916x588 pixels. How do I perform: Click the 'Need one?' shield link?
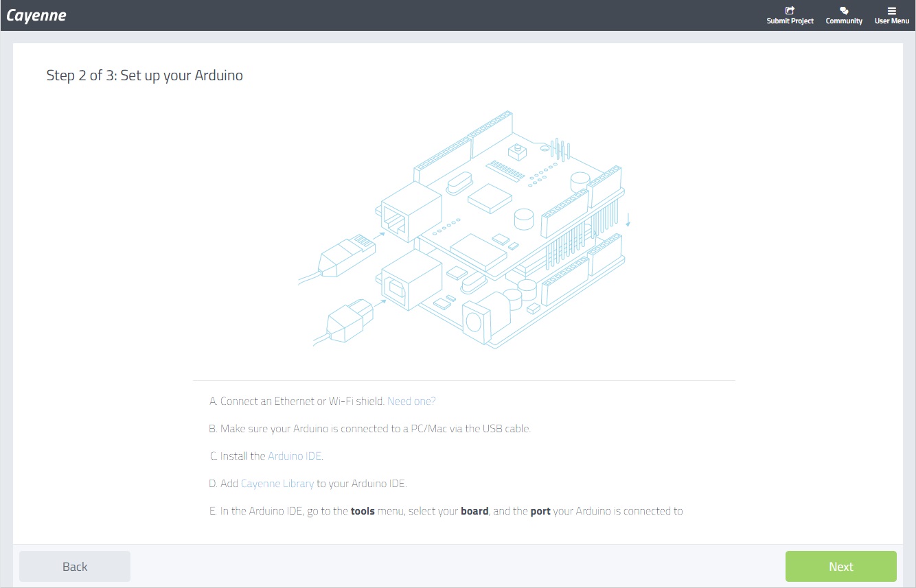click(411, 401)
